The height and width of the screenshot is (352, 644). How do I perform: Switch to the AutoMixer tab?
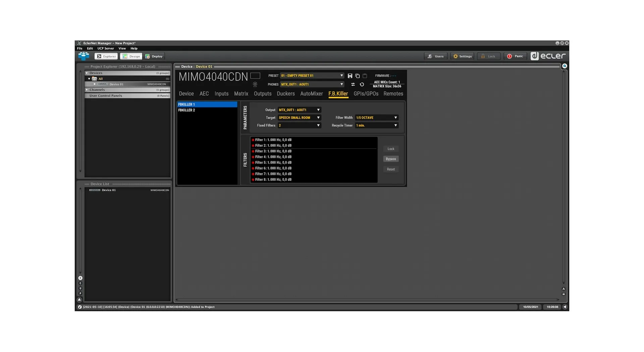(x=311, y=94)
